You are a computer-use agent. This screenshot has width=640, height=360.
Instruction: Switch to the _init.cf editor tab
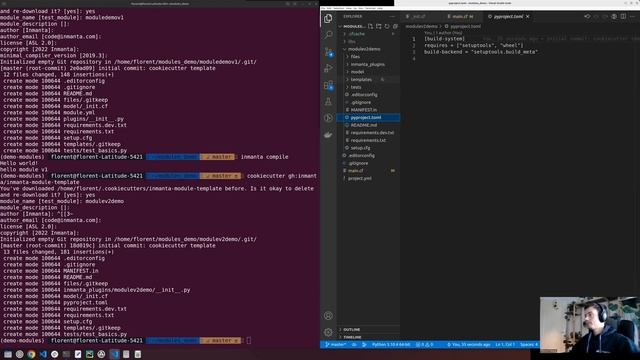[x=419, y=16]
